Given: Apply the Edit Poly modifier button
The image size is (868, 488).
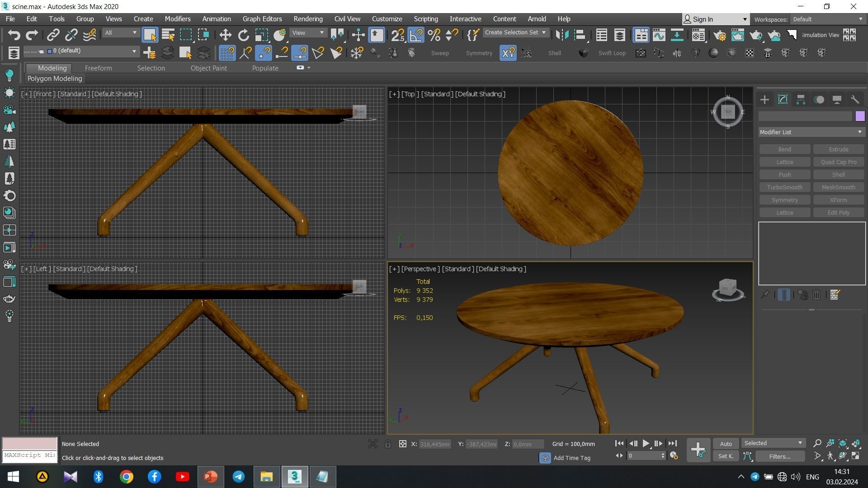Looking at the screenshot, I should pyautogui.click(x=838, y=212).
